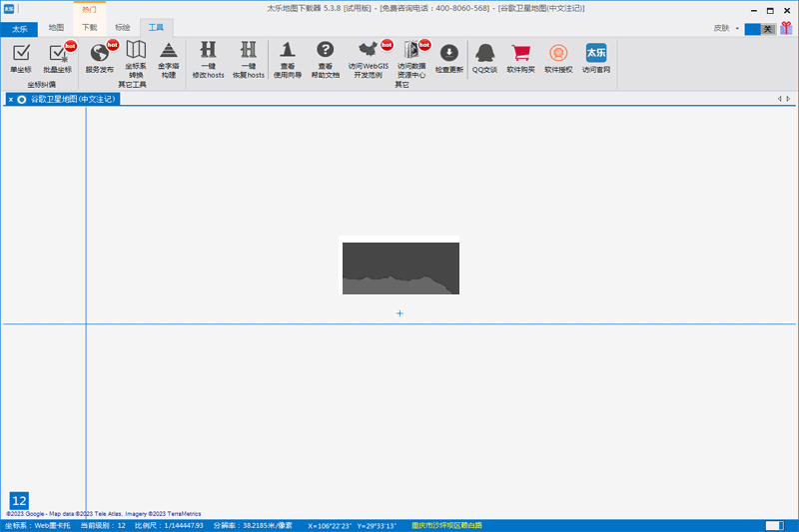Open the 服务发布 service publish tool
Image resolution: width=799 pixels, height=532 pixels.
click(100, 58)
